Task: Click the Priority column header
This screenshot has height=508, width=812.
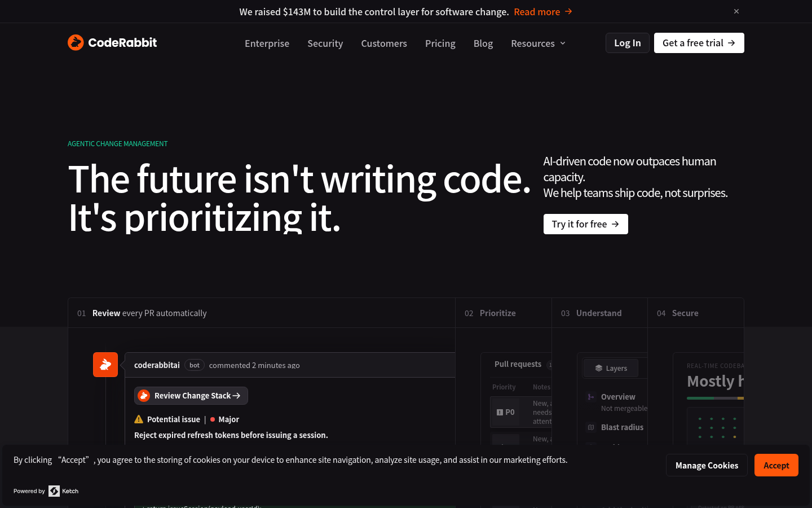Action: point(504,387)
